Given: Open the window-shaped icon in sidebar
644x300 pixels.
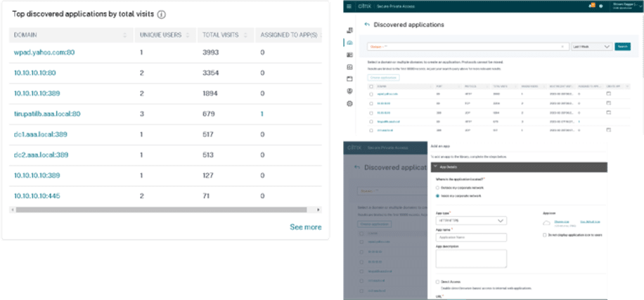Looking at the screenshot, I should (349, 79).
